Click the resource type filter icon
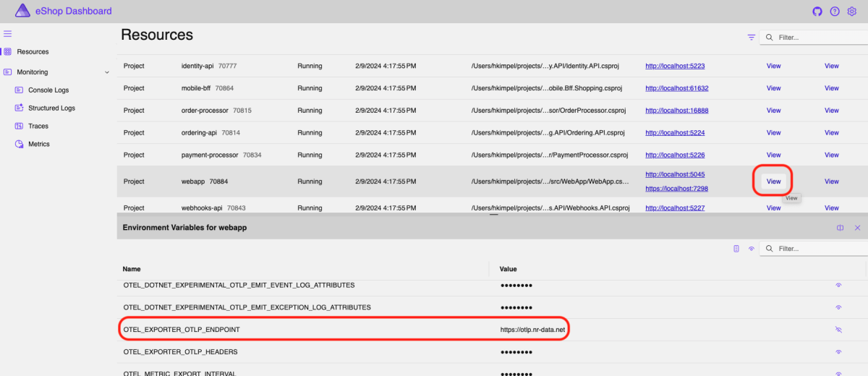This screenshot has height=376, width=868. [x=752, y=38]
